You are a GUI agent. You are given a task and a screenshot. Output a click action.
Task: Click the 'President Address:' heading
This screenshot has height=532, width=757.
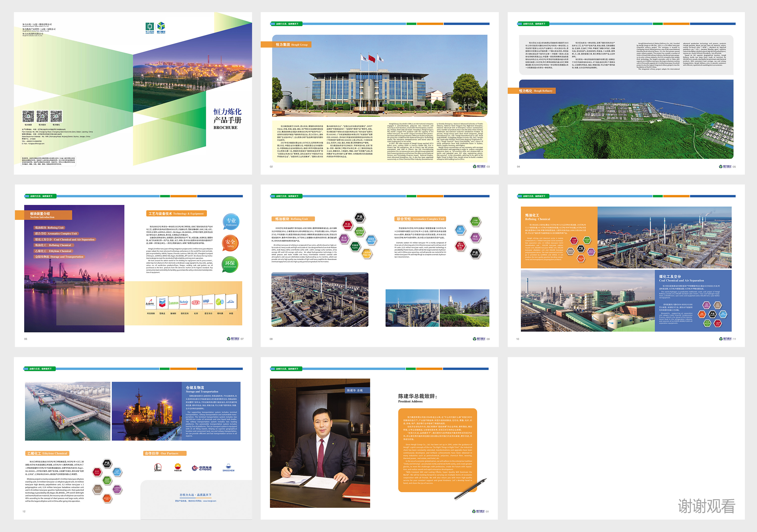pyautogui.click(x=411, y=401)
